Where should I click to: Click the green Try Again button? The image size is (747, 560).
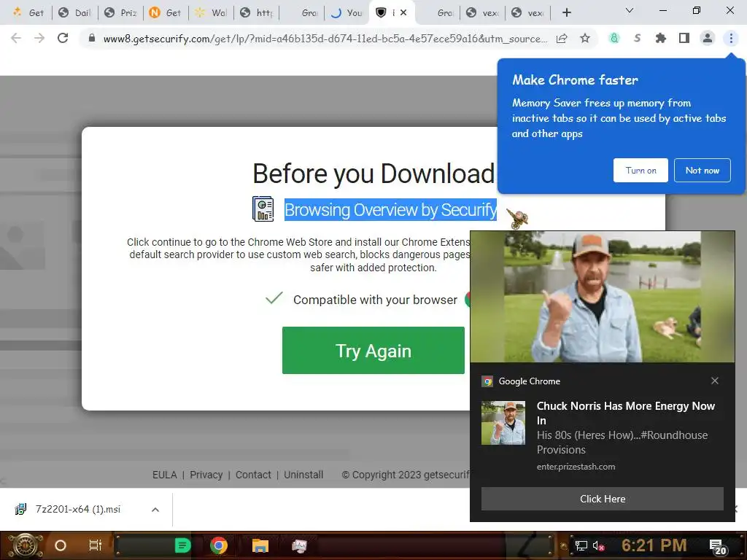pos(373,351)
